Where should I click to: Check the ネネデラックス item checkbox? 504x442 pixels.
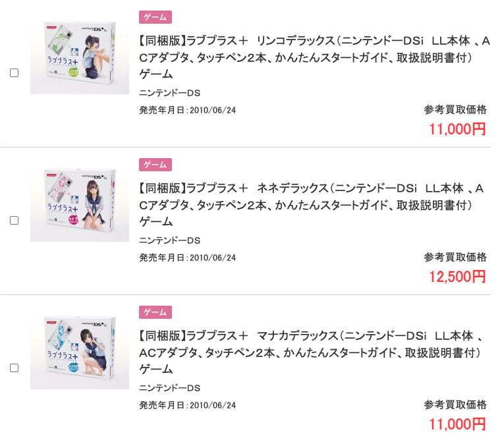[14, 221]
